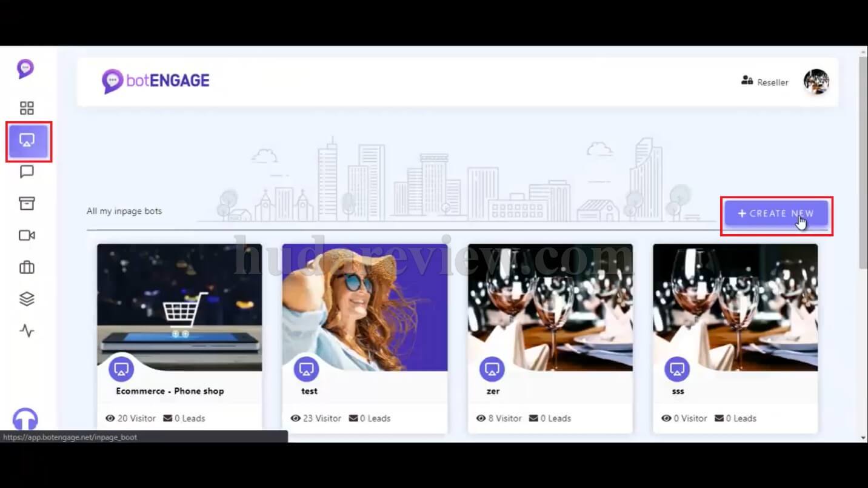This screenshot has height=488, width=868.
Task: Click the page vertical scrollbar thumb
Action: pos(863,164)
